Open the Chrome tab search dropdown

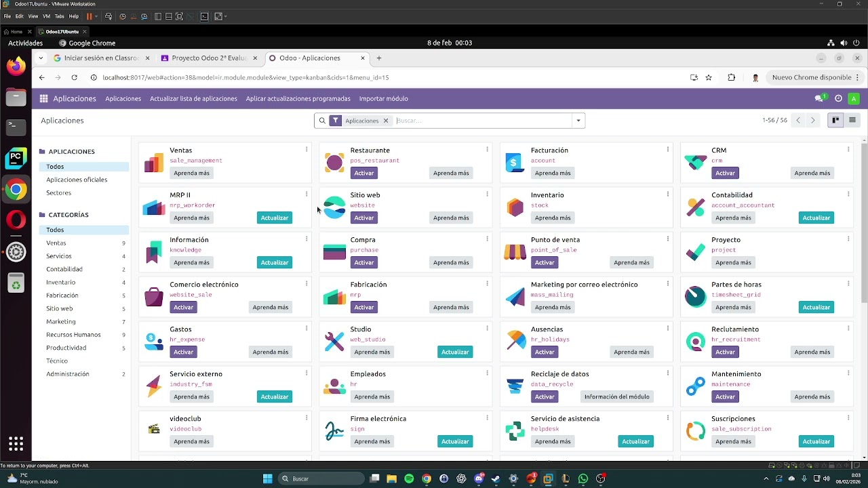tap(41, 58)
